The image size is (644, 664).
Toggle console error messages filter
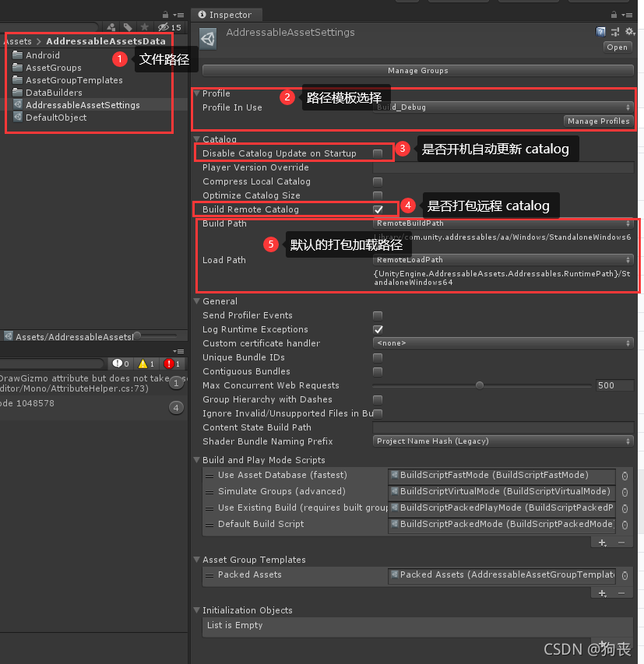pyautogui.click(x=172, y=364)
